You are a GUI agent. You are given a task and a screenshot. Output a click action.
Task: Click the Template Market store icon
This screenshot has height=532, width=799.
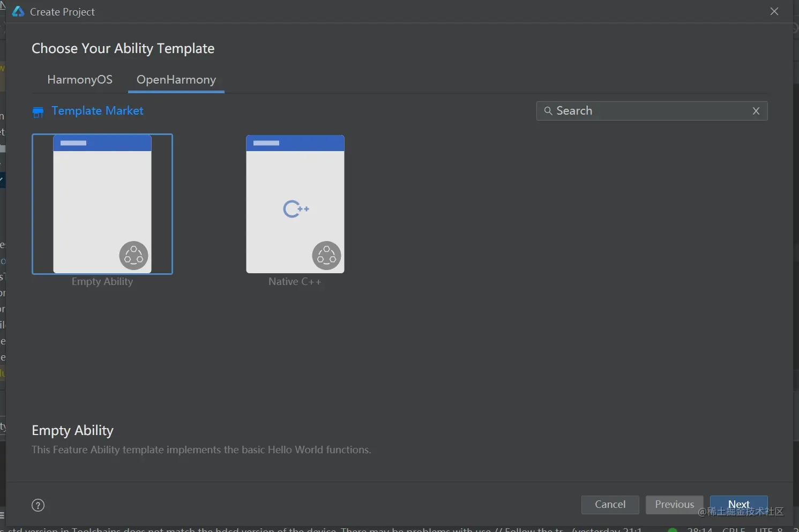pos(38,111)
